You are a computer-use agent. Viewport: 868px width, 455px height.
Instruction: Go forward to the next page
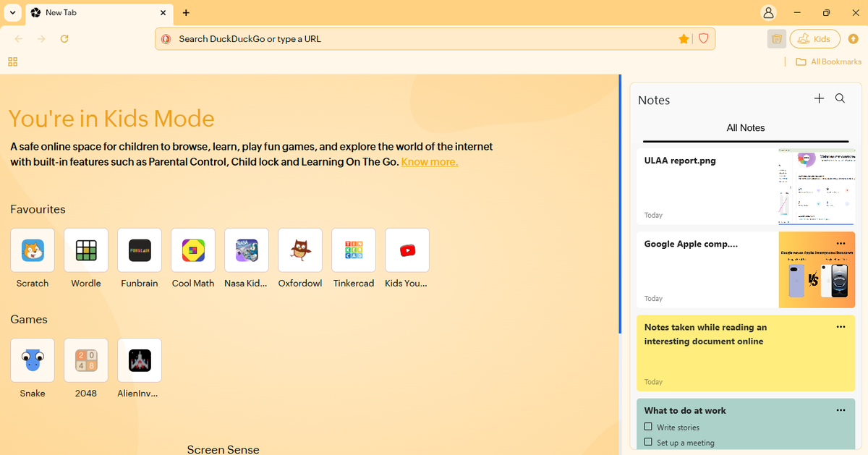(x=41, y=39)
